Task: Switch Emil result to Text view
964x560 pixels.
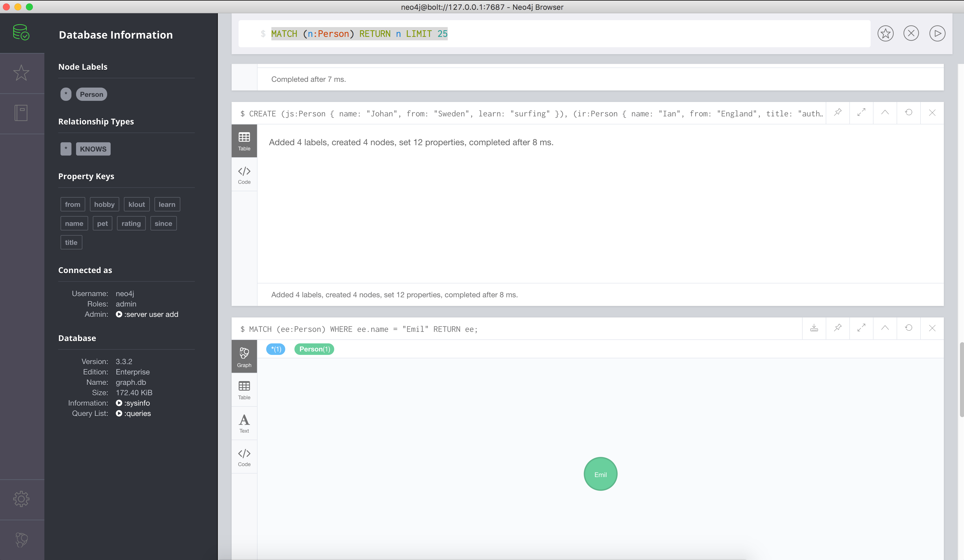Action: tap(244, 423)
